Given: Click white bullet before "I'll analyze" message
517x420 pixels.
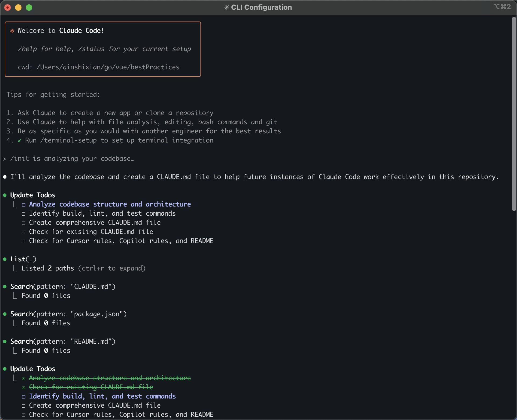Looking at the screenshot, I should 5,177.
